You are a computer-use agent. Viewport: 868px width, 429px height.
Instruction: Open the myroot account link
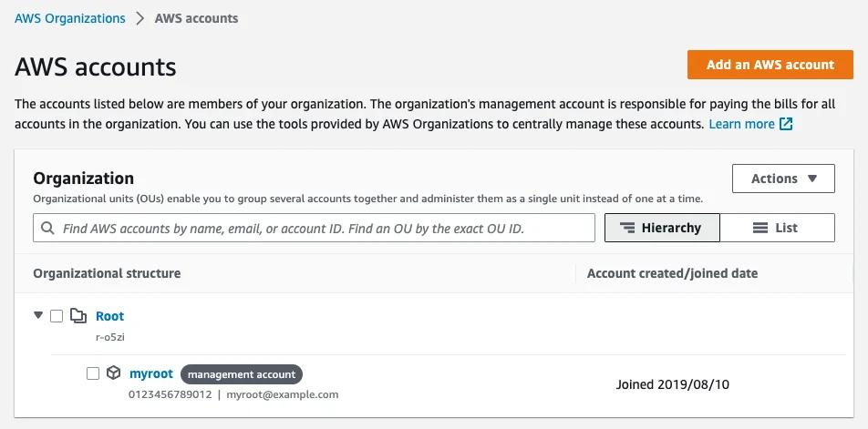tap(151, 373)
